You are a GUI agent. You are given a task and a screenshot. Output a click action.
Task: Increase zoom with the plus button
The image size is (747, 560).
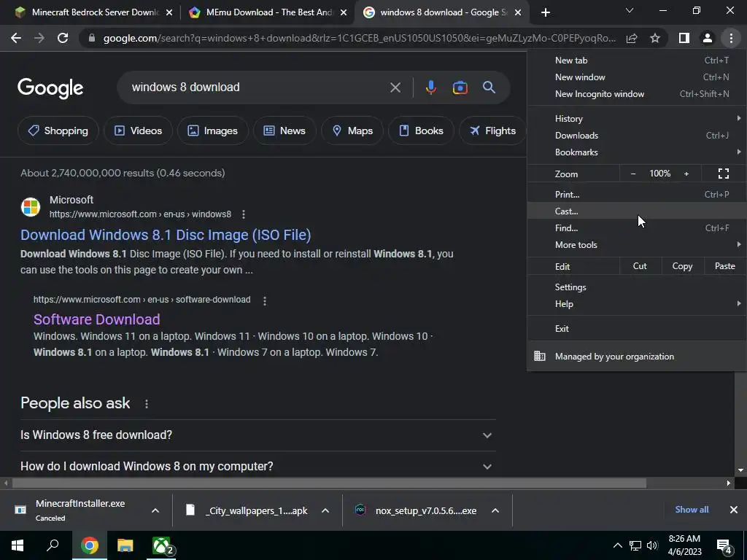tap(686, 174)
